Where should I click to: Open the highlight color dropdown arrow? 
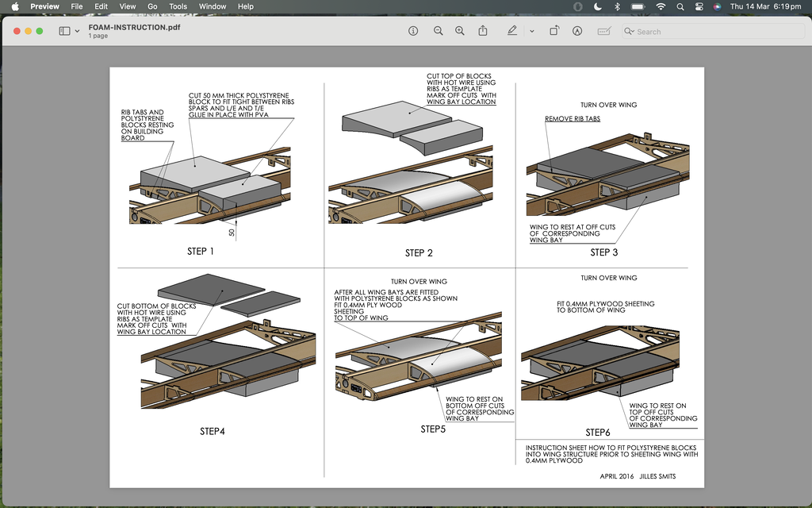click(531, 31)
